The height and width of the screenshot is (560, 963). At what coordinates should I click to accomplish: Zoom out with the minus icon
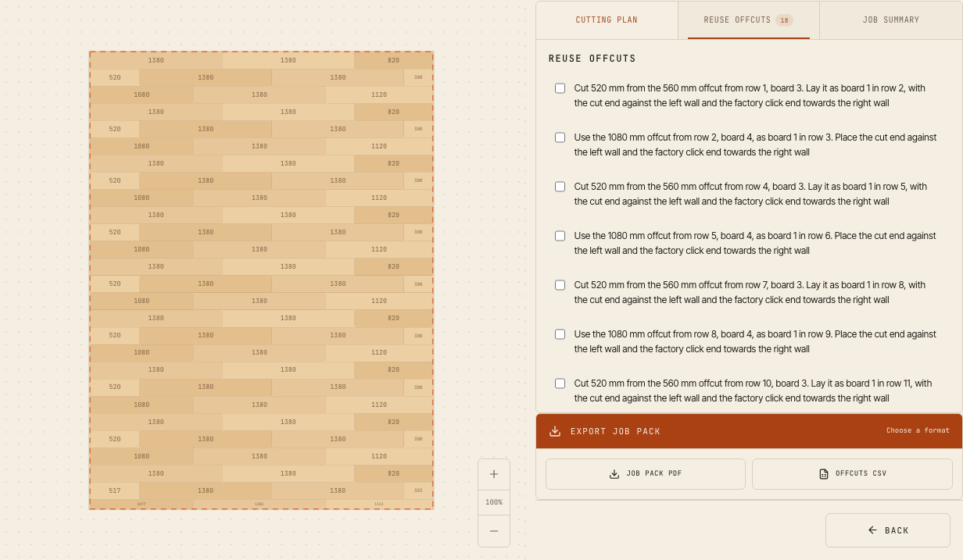point(493,531)
